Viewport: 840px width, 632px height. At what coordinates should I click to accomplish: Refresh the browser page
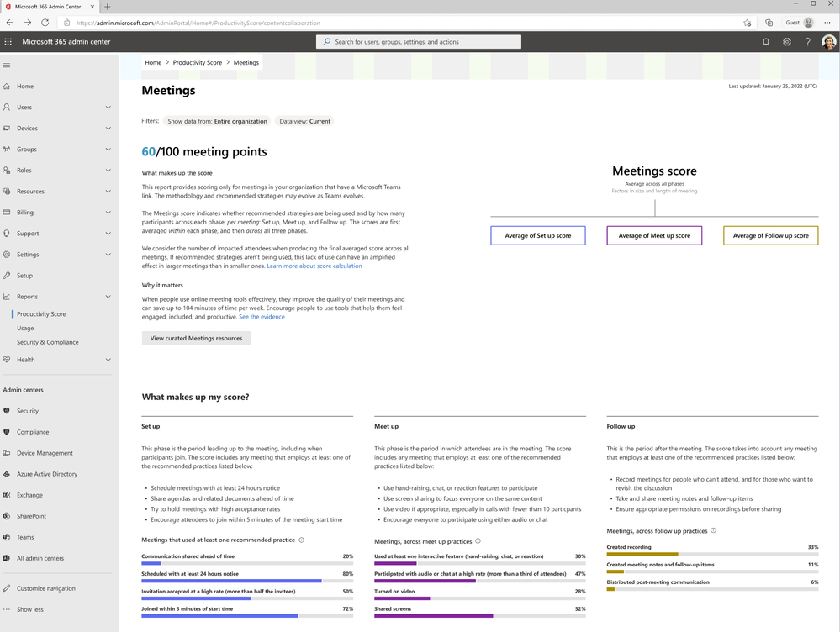point(45,23)
